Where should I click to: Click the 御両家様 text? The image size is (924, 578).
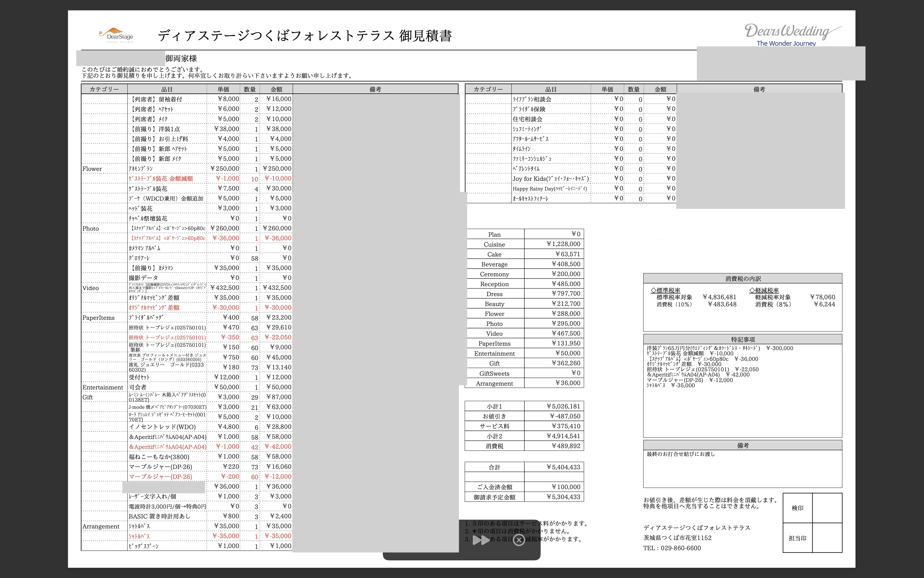(181, 58)
